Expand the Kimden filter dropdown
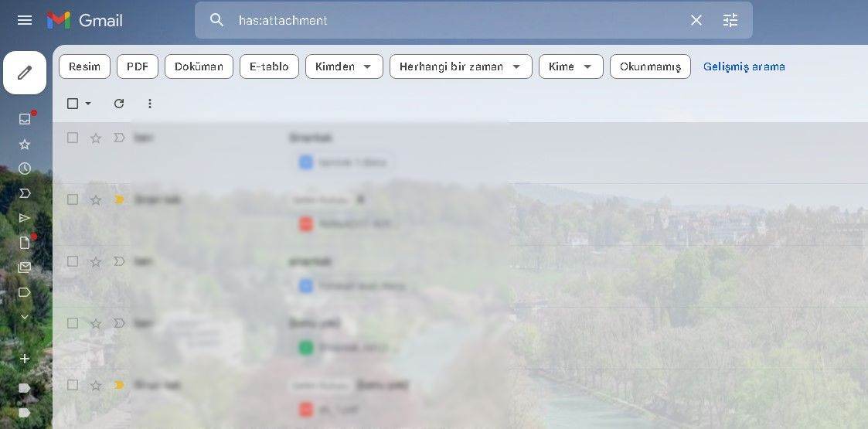This screenshot has height=429, width=868. coord(344,66)
